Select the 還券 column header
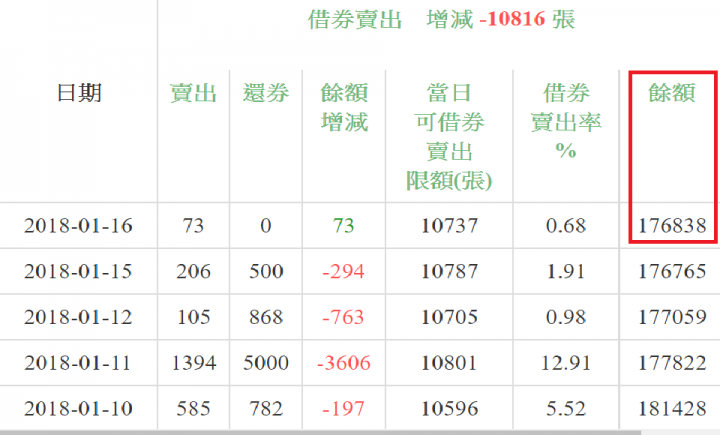 266,93
